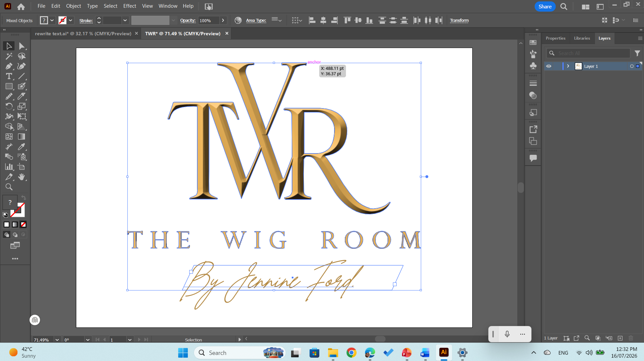Select the Scale tool
The height and width of the screenshot is (361, 644).
22,106
